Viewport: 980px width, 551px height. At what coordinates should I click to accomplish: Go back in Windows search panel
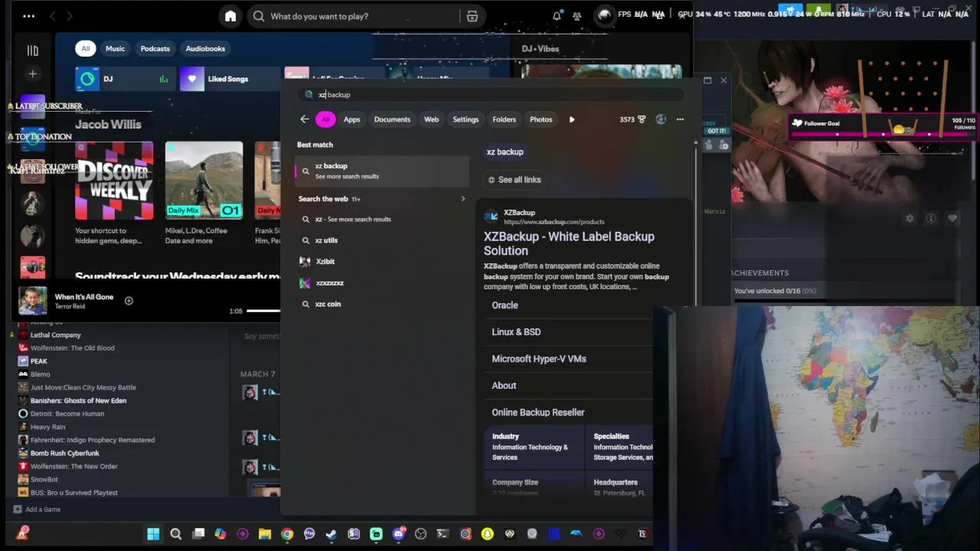pyautogui.click(x=305, y=119)
